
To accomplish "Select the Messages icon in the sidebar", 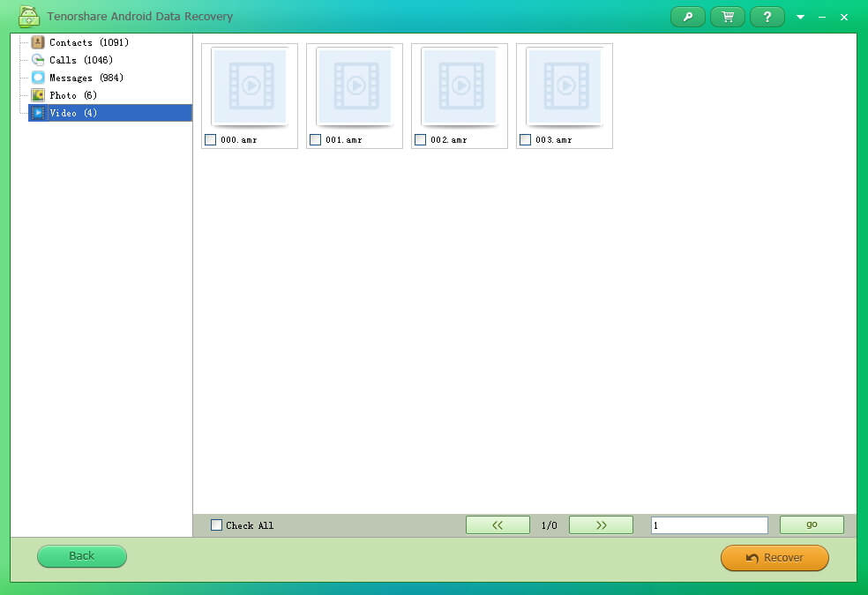I will (x=38, y=78).
